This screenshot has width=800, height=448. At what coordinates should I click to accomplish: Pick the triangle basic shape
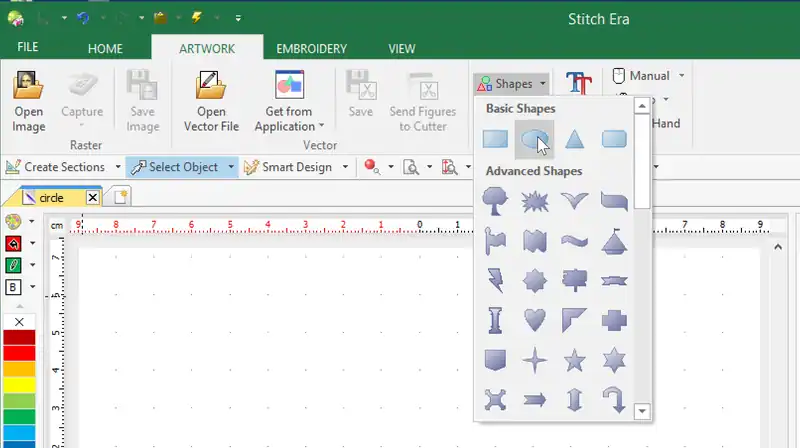point(574,140)
